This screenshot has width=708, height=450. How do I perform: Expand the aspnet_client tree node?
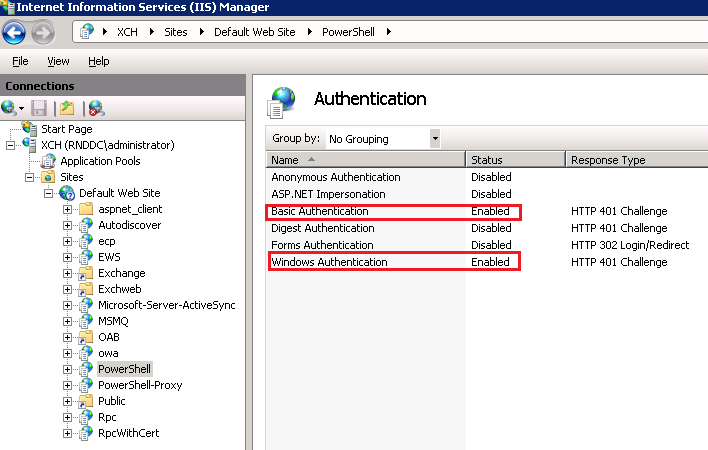click(67, 209)
